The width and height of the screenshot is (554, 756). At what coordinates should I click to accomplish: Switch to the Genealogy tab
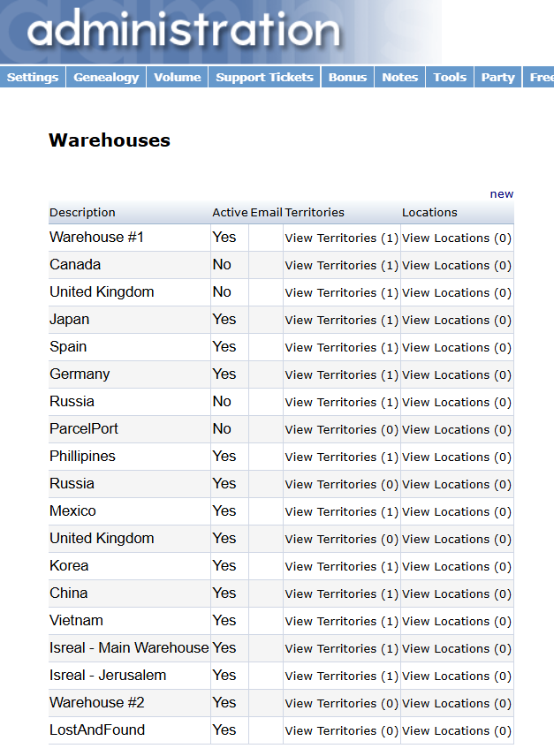click(105, 77)
